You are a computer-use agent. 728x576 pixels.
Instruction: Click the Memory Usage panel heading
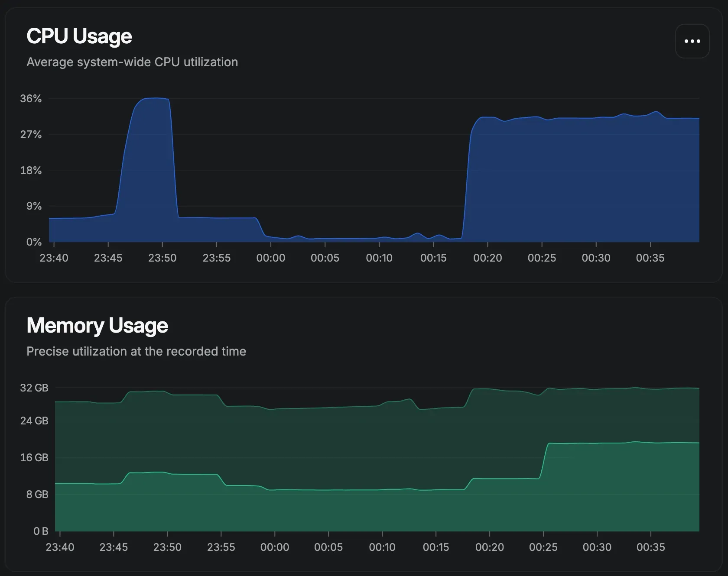coord(97,325)
